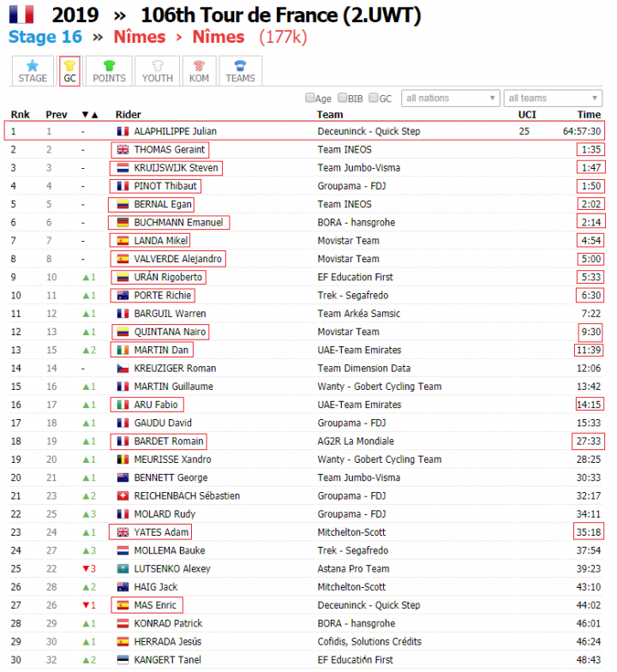
Task: Select the GC classification tab
Action: (x=70, y=71)
